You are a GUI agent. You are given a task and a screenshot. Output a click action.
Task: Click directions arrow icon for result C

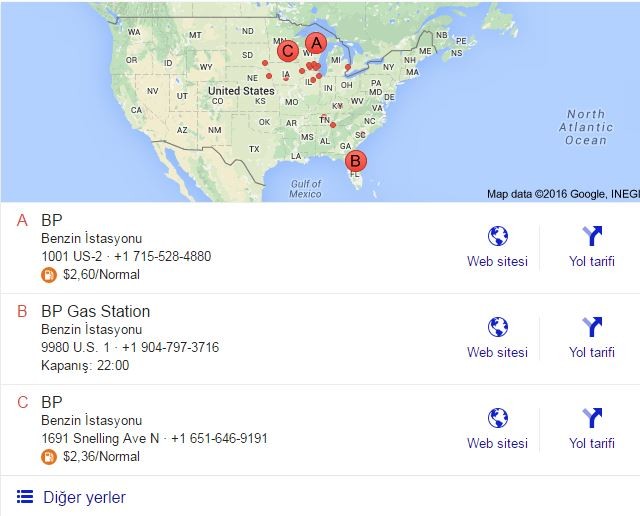coord(592,418)
